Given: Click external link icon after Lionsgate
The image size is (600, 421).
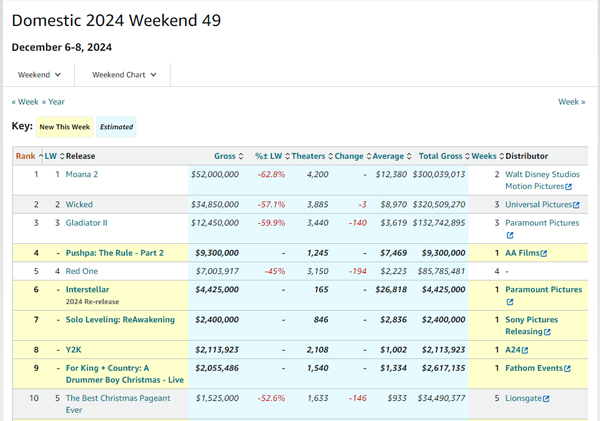Looking at the screenshot, I should click(x=546, y=399).
